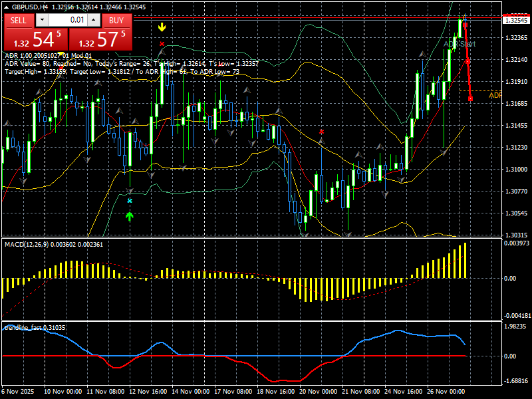Click price axis level 1.32140
Viewport: 532px width, 399px height.
click(x=517, y=60)
